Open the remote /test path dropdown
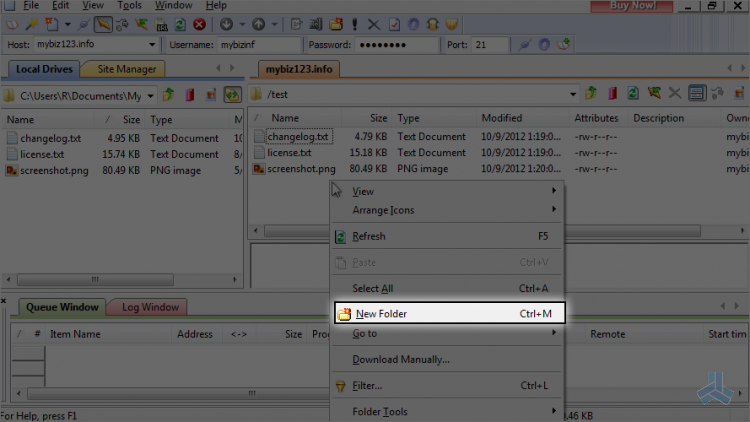This screenshot has width=750, height=422. pos(573,94)
